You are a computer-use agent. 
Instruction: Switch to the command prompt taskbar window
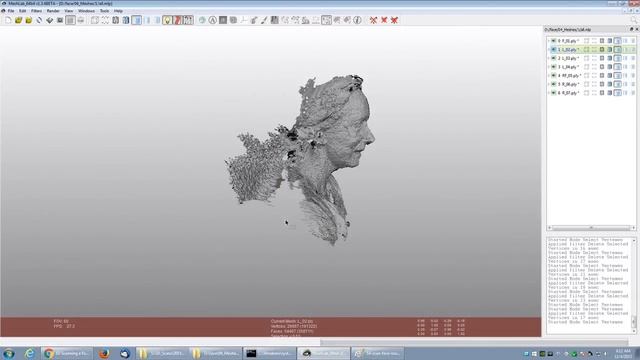coord(268,353)
